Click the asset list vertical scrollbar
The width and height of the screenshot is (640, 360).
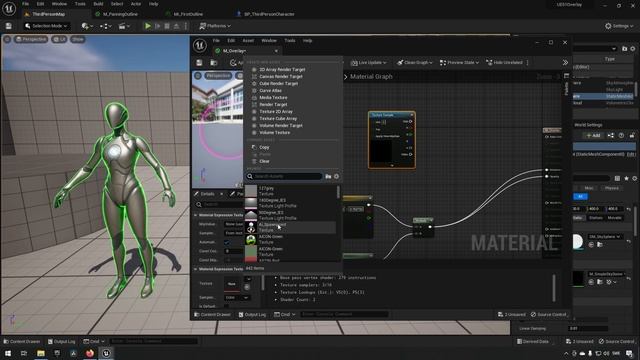pyautogui.click(x=338, y=193)
